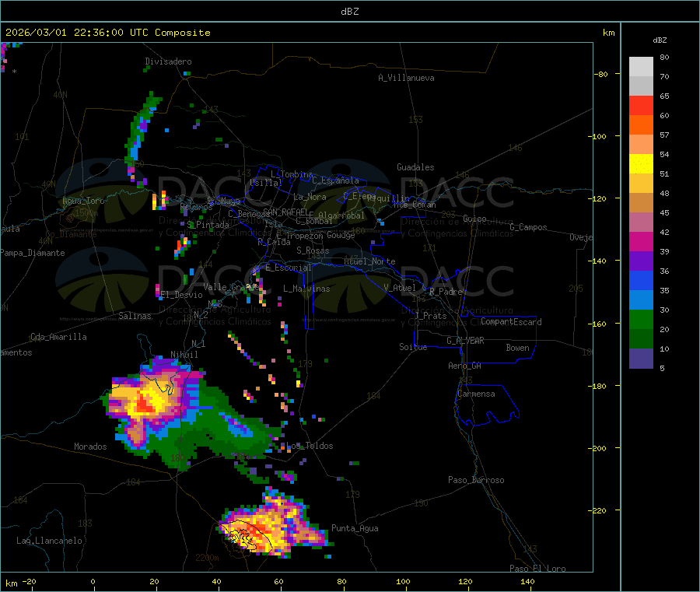Click the 0 tick on the horizontal km axis
The height and width of the screenshot is (592, 700).
[x=93, y=581]
